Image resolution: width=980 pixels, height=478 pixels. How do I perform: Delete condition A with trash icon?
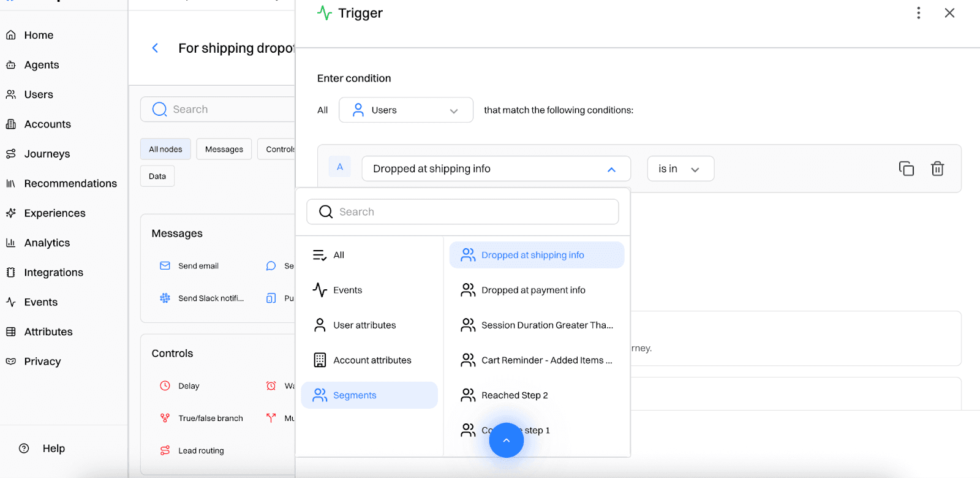937,169
